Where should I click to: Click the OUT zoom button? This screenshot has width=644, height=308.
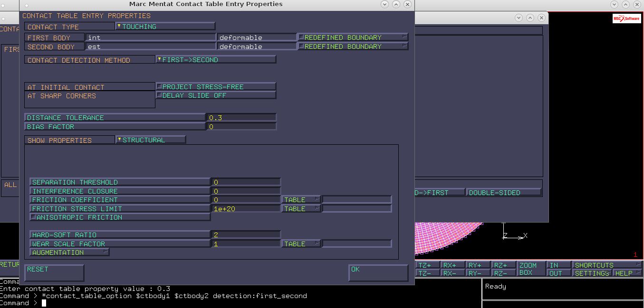pyautogui.click(x=558, y=273)
